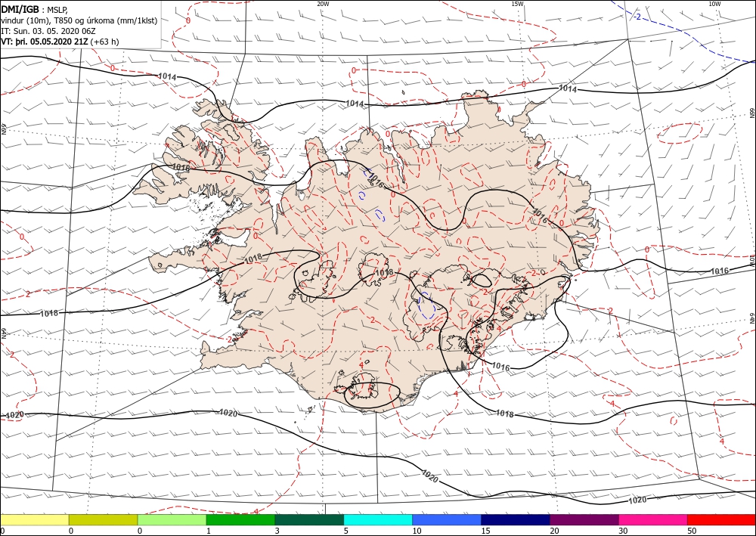
Task: Click the '15W' longitude label
Action: pyautogui.click(x=517, y=4)
